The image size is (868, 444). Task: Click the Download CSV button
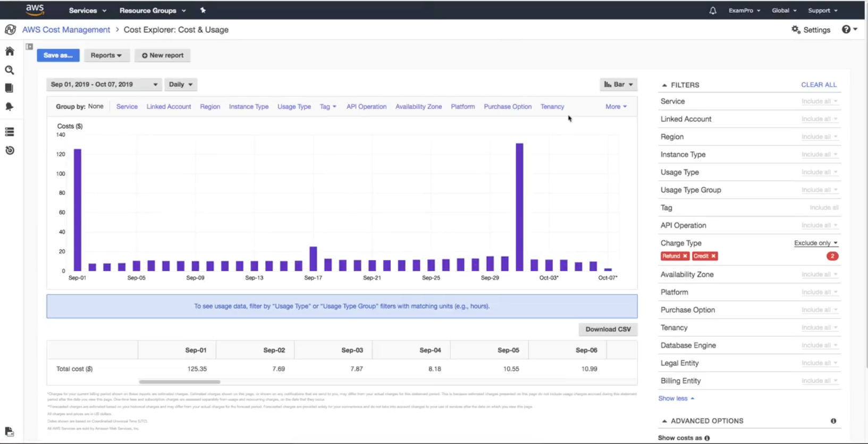coord(608,330)
